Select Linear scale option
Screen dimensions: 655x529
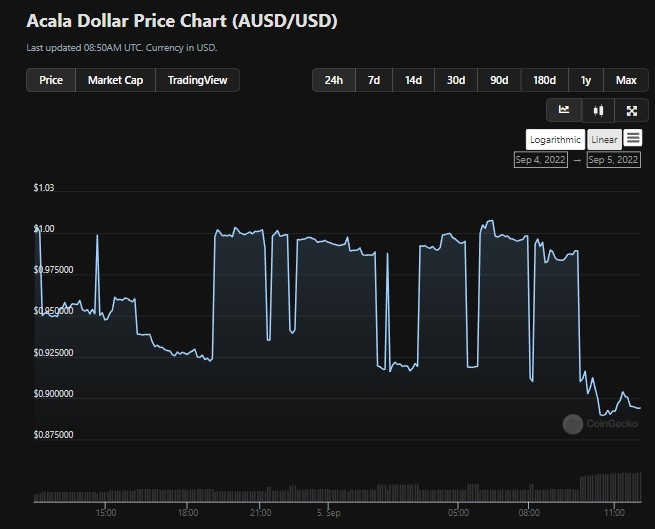[603, 140]
